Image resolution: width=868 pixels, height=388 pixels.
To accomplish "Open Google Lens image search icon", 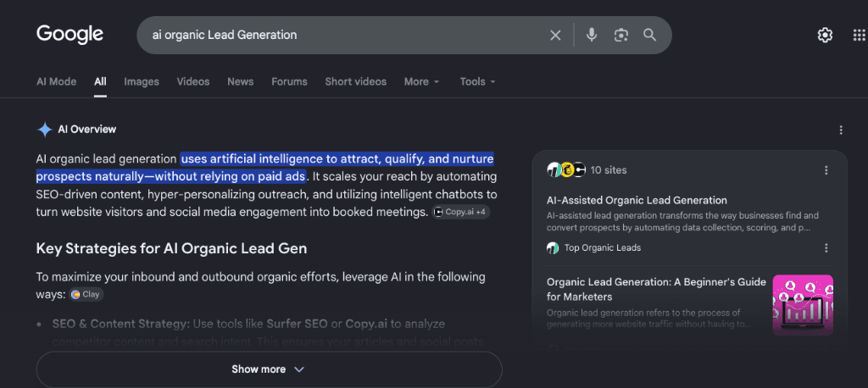I will point(621,35).
